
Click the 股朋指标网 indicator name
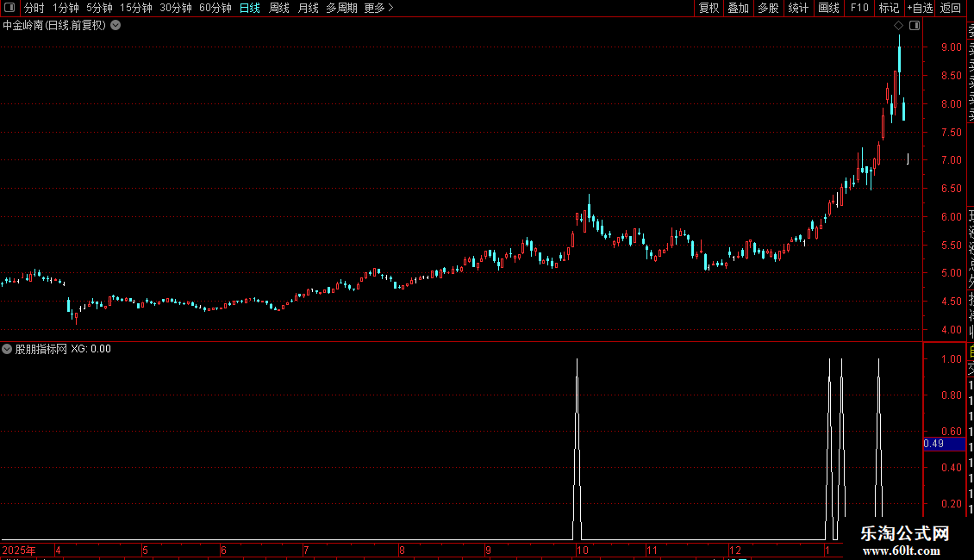pos(41,349)
